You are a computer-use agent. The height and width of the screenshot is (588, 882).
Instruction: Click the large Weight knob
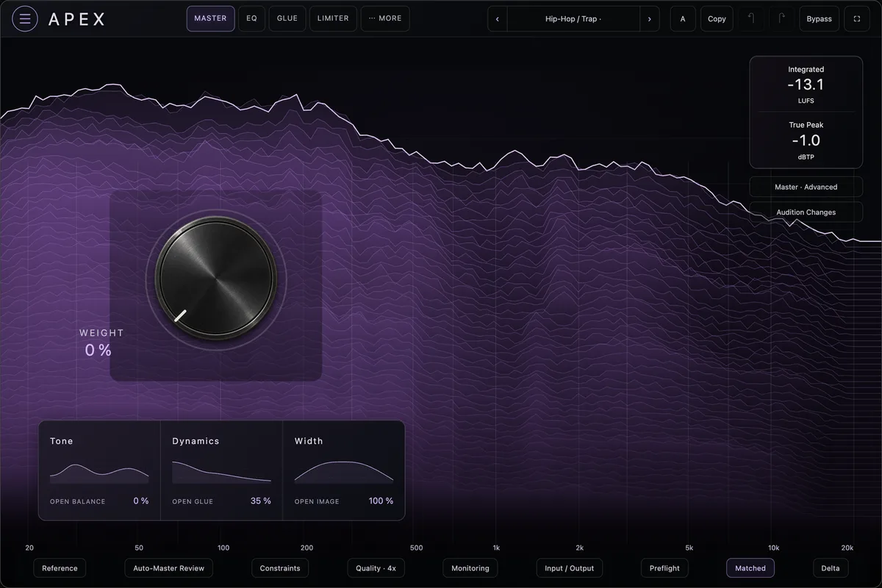tap(216, 277)
